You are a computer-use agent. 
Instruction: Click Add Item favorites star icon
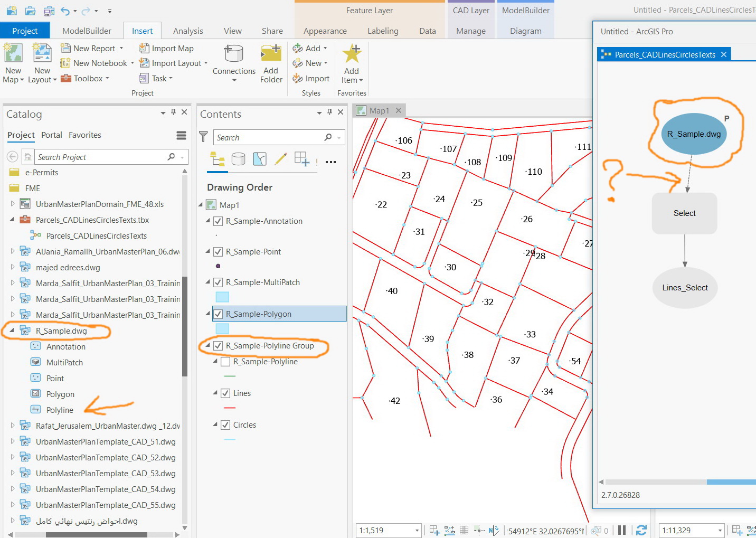pyautogui.click(x=352, y=54)
